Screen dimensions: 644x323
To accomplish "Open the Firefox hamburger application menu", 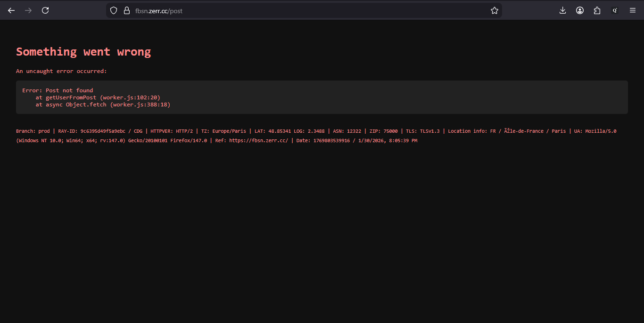I will [x=633, y=10].
